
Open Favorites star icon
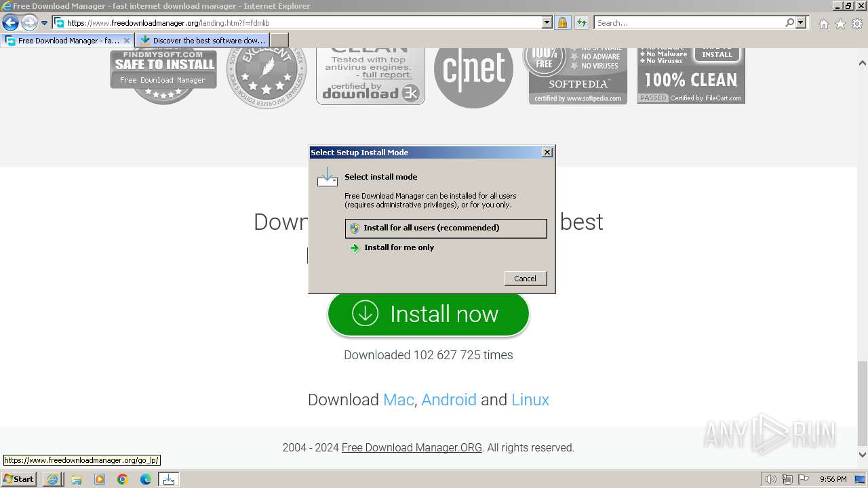(840, 24)
